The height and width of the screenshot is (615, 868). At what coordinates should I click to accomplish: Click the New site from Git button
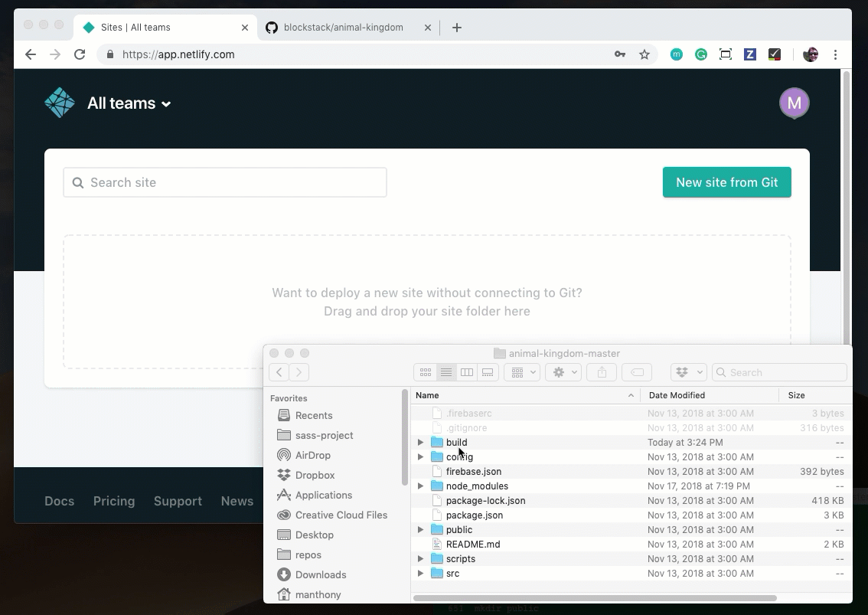coord(726,182)
